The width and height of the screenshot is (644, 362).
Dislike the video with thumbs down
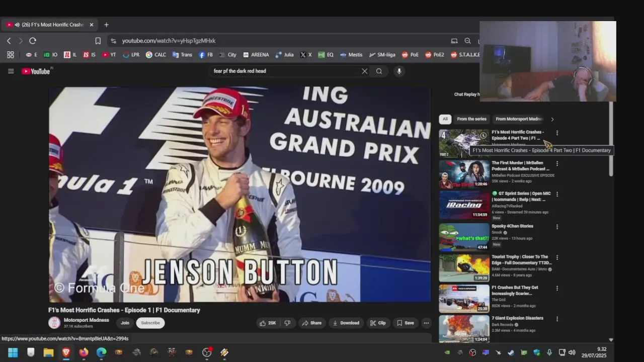287,323
